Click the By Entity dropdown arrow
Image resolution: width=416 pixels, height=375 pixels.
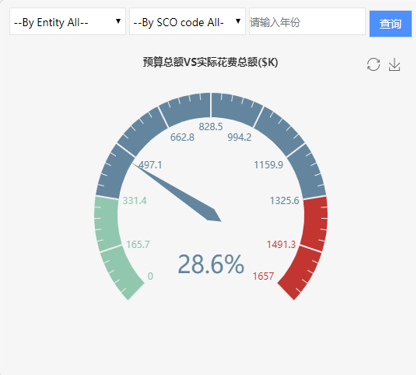pos(118,21)
